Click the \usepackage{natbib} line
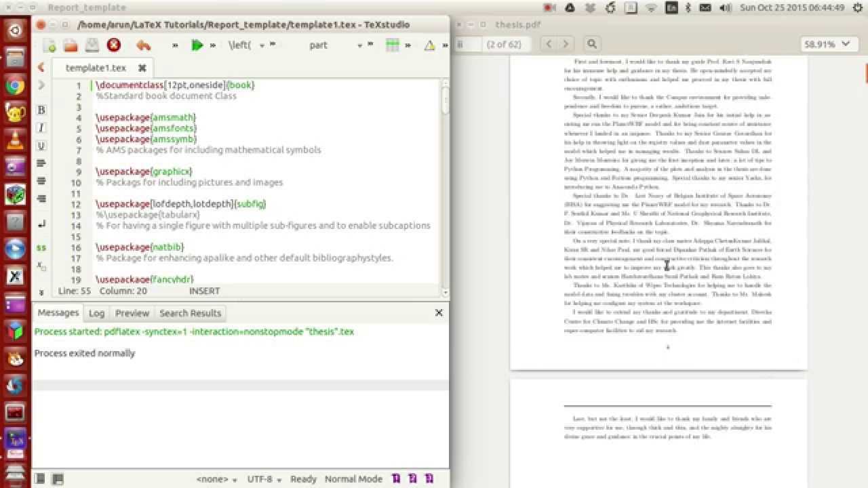 pos(140,247)
